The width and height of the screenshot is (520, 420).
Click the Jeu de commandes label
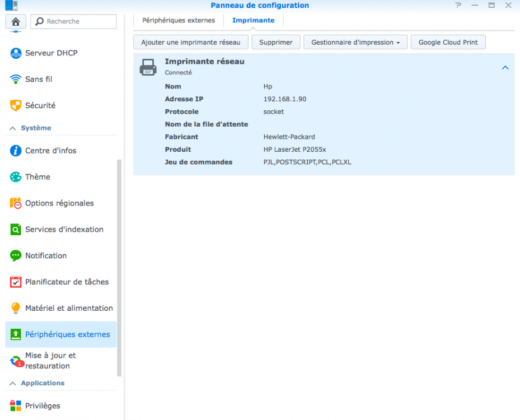click(x=198, y=162)
